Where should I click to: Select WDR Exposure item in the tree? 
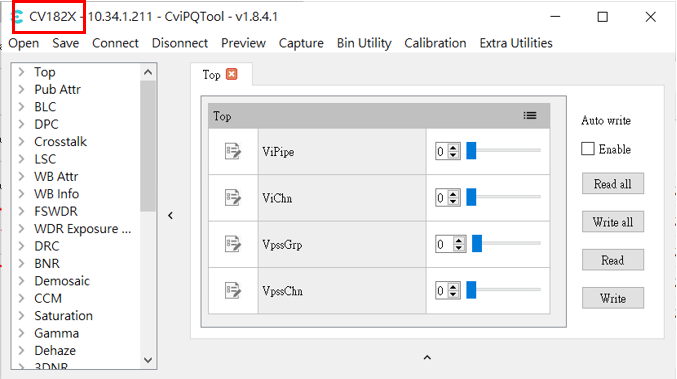[82, 229]
